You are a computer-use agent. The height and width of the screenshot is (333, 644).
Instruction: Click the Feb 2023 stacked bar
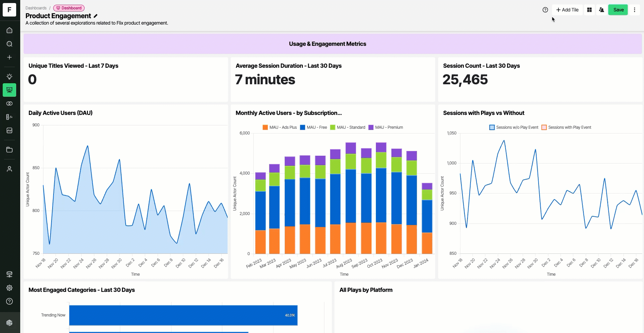[260, 213]
